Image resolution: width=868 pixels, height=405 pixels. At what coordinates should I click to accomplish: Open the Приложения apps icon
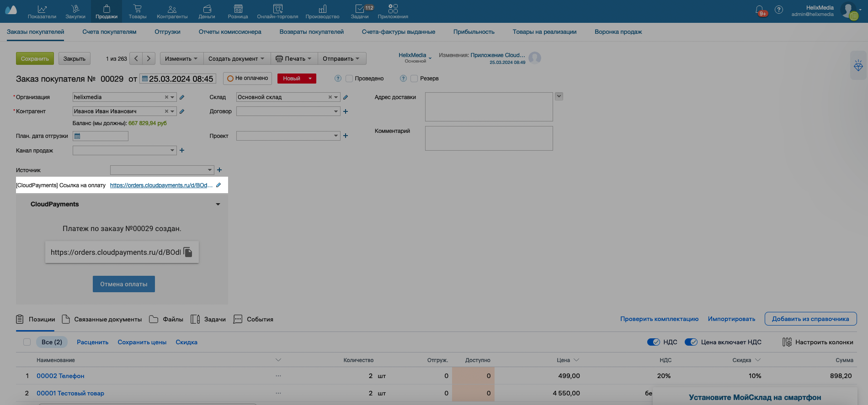[393, 9]
